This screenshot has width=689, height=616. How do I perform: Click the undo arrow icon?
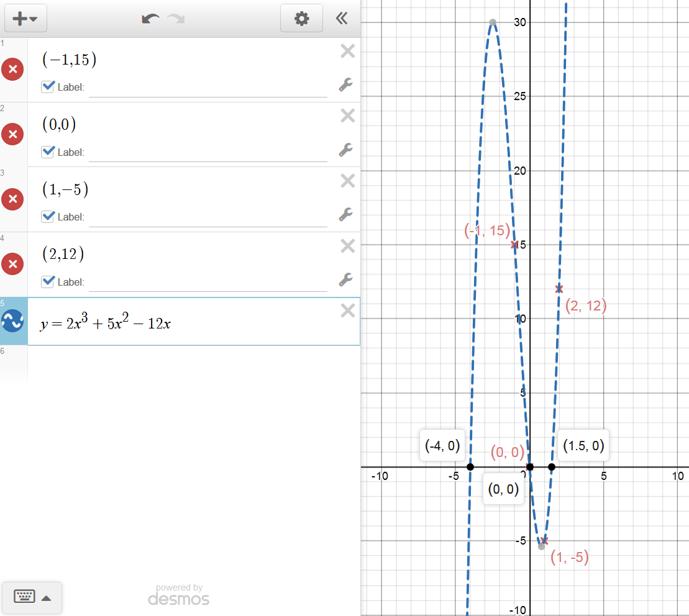150,19
